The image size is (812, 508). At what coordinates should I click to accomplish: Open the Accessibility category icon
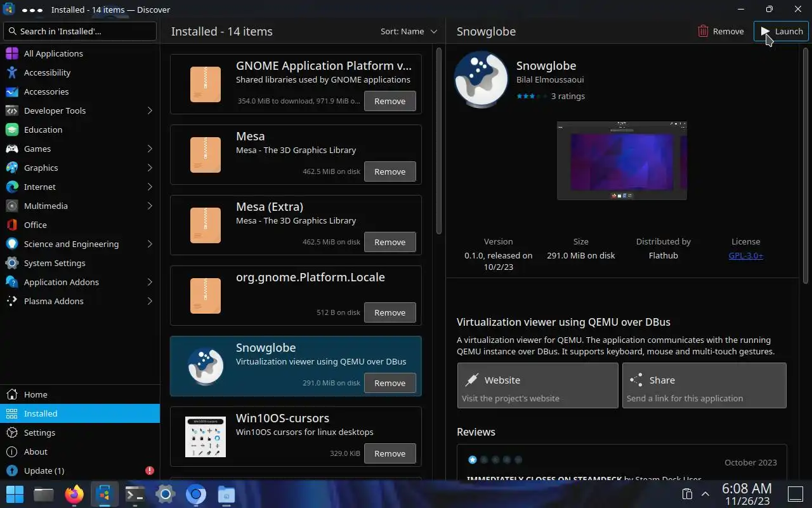[x=12, y=72]
